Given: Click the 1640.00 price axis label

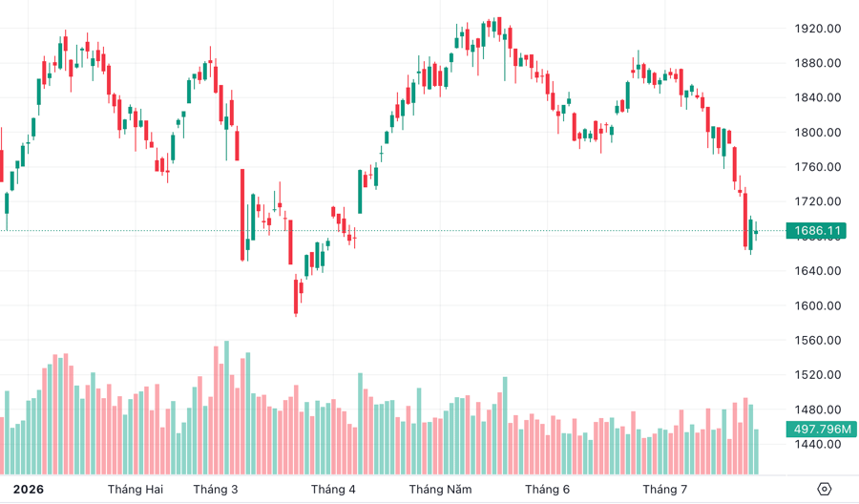Looking at the screenshot, I should 817,271.
